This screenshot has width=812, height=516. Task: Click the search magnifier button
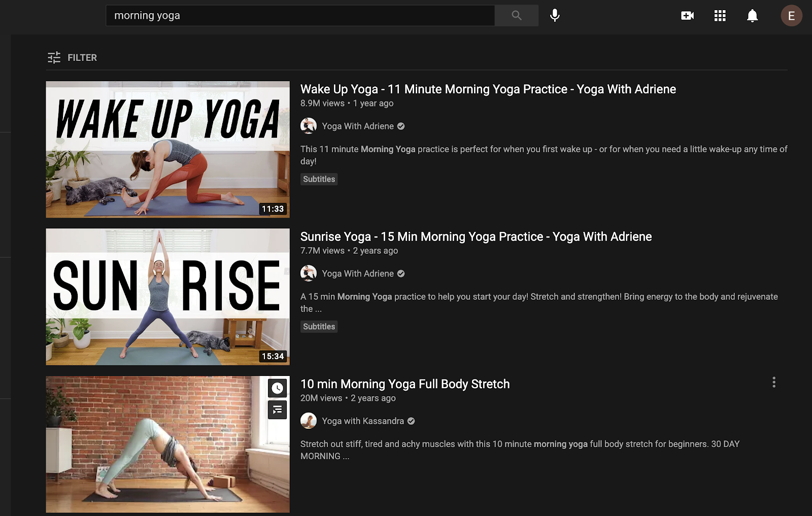point(517,16)
